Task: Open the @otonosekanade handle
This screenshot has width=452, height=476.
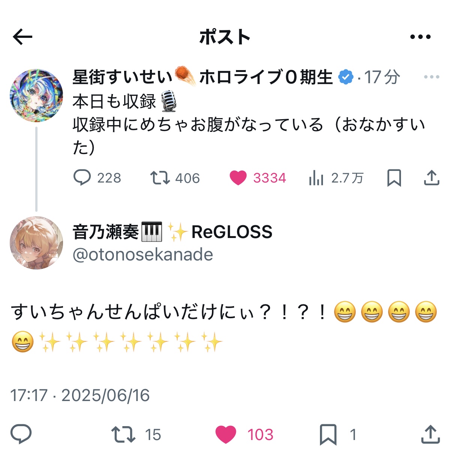Action: [143, 255]
